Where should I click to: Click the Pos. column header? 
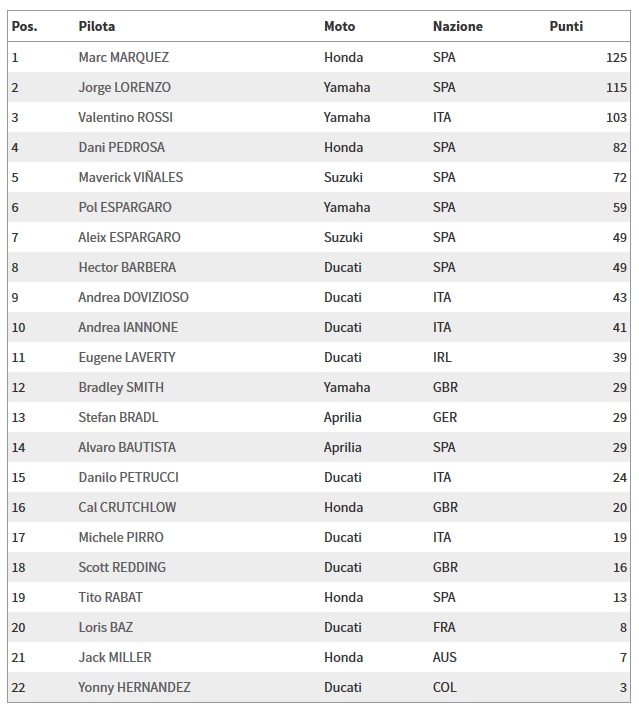tap(24, 27)
